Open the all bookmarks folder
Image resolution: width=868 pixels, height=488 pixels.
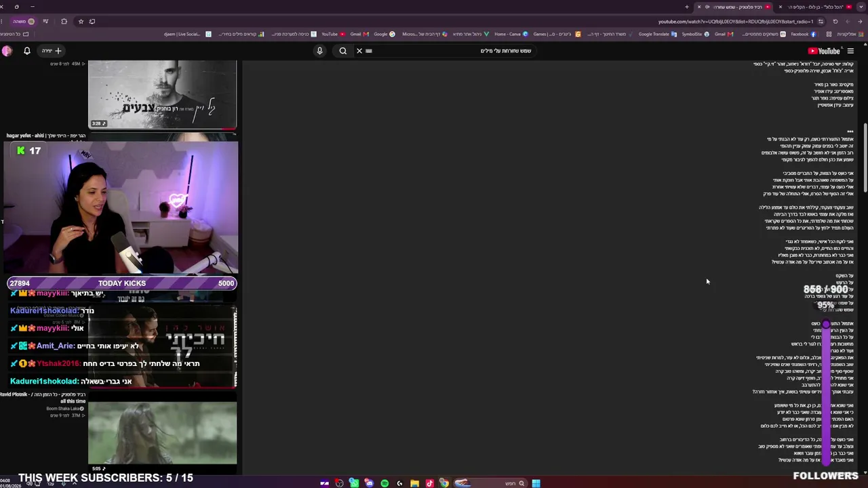15,34
